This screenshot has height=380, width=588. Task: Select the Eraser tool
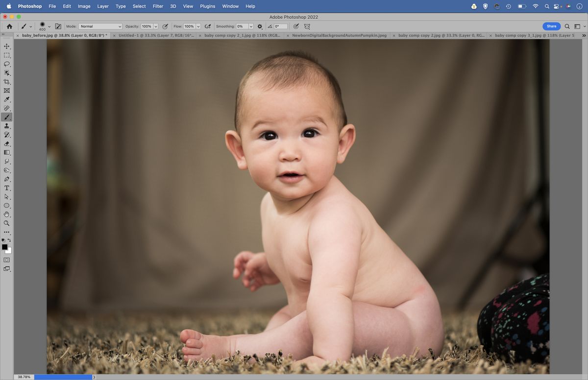(7, 143)
